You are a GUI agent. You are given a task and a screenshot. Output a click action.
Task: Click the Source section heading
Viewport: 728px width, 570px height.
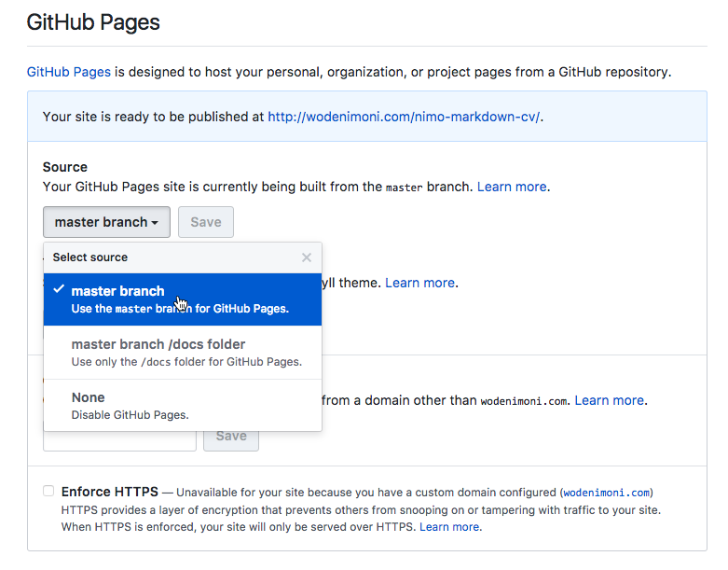[65, 167]
